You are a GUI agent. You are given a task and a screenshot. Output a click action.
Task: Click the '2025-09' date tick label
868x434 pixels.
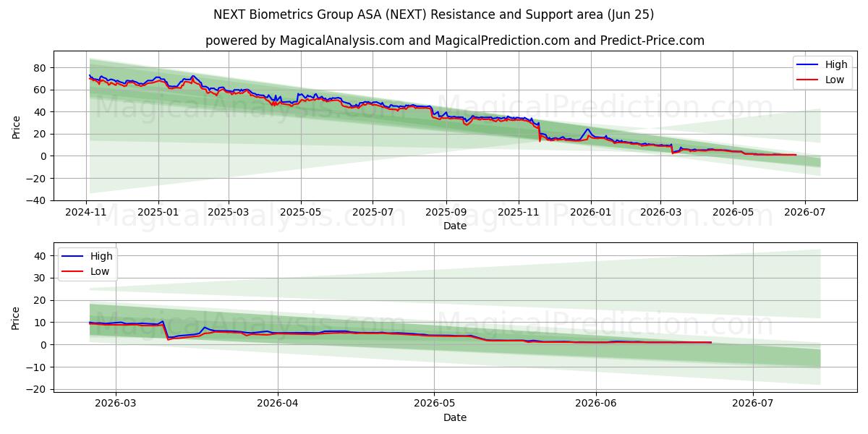point(446,213)
